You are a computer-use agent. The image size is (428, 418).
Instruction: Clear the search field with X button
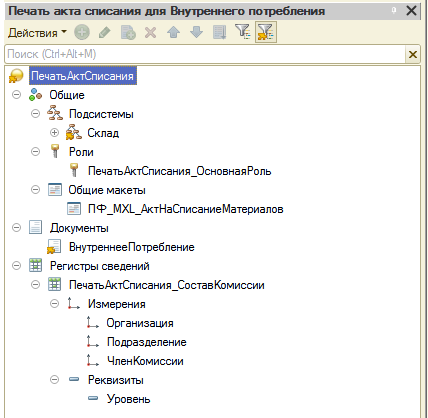point(413,54)
